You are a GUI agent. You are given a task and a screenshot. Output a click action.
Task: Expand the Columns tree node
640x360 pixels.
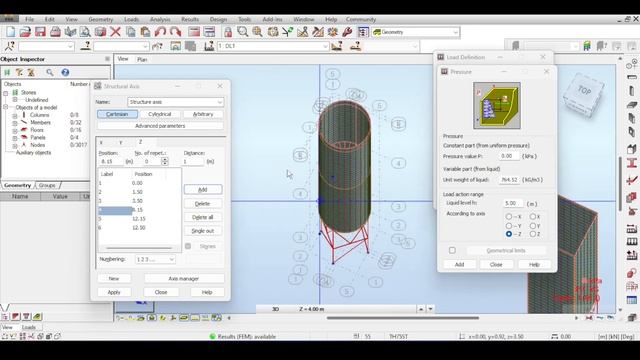pyautogui.click(x=15, y=116)
